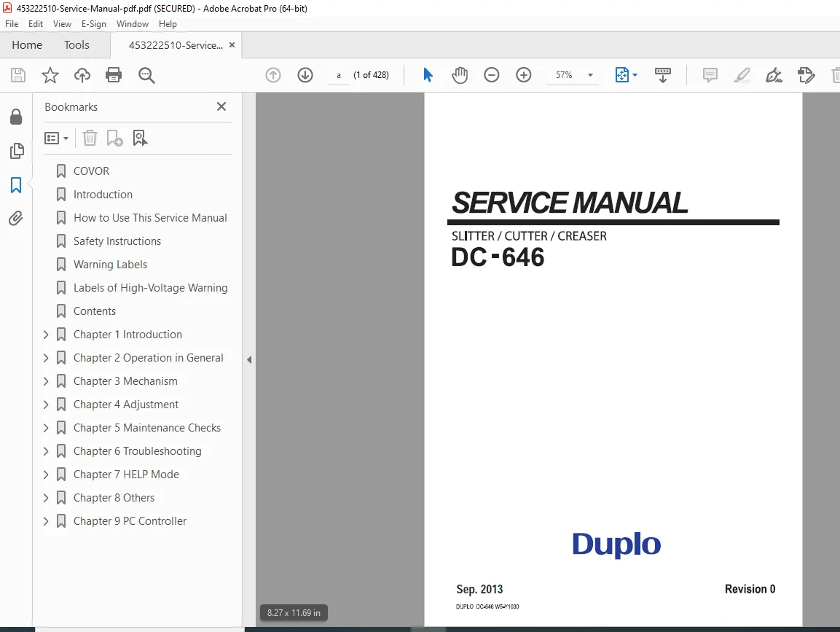Jump to How to Use This Service Manual

tap(150, 218)
